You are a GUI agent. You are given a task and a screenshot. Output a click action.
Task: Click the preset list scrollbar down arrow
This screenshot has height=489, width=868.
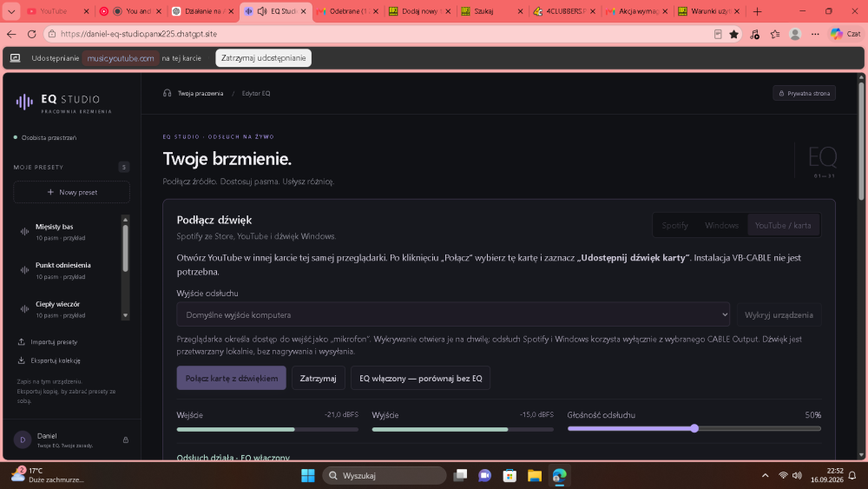[x=125, y=315]
